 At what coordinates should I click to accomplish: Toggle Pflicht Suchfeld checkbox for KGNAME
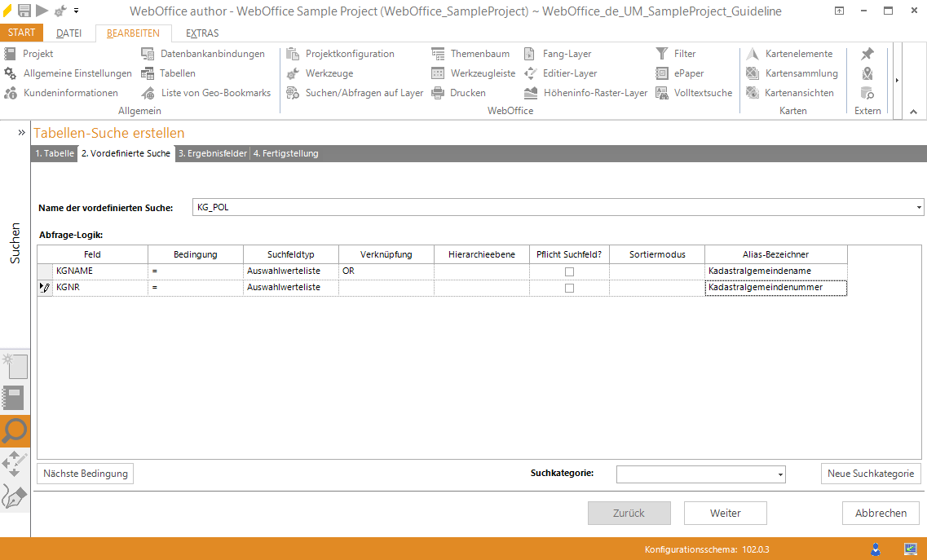[569, 271]
